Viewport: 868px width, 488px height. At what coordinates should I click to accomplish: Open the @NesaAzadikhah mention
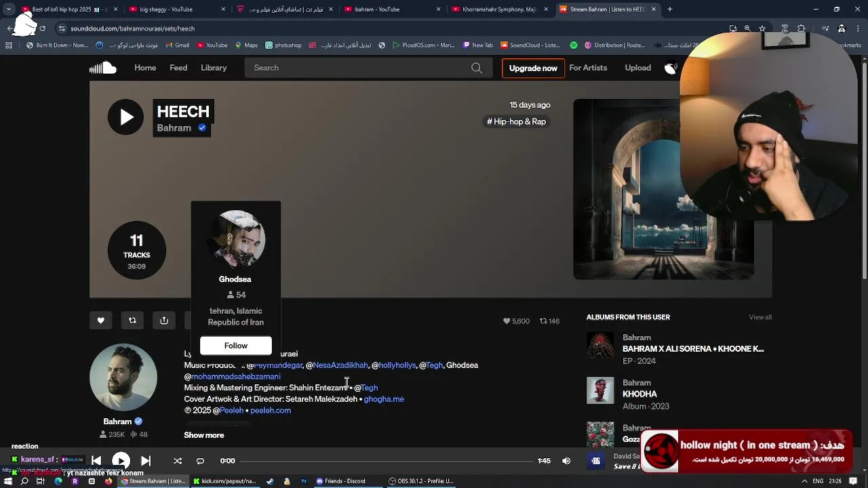click(x=336, y=365)
